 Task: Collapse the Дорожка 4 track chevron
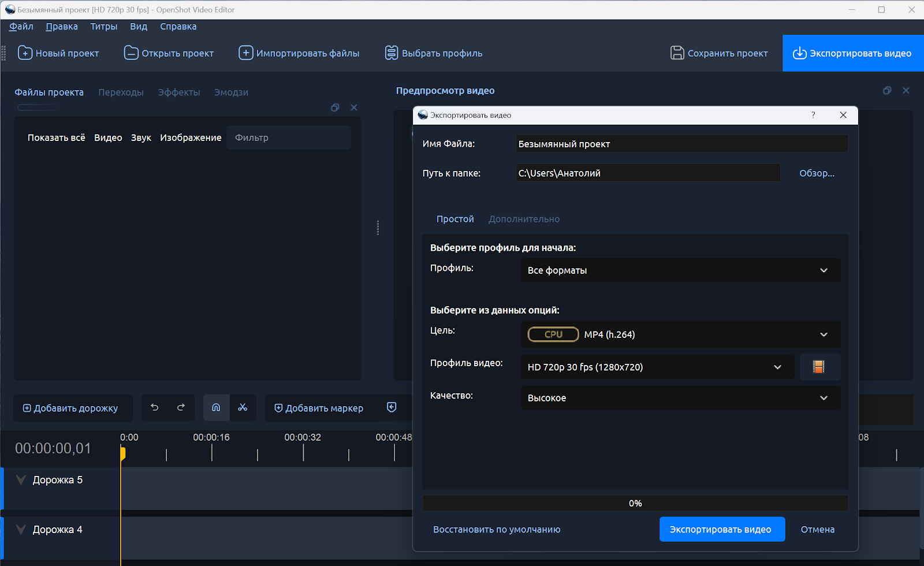tap(21, 530)
